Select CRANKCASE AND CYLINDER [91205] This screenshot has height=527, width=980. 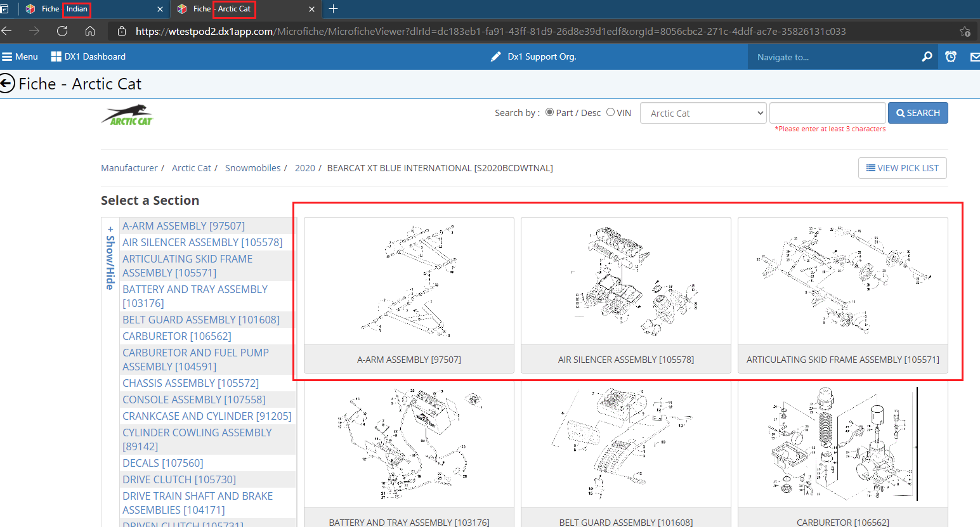[207, 416]
